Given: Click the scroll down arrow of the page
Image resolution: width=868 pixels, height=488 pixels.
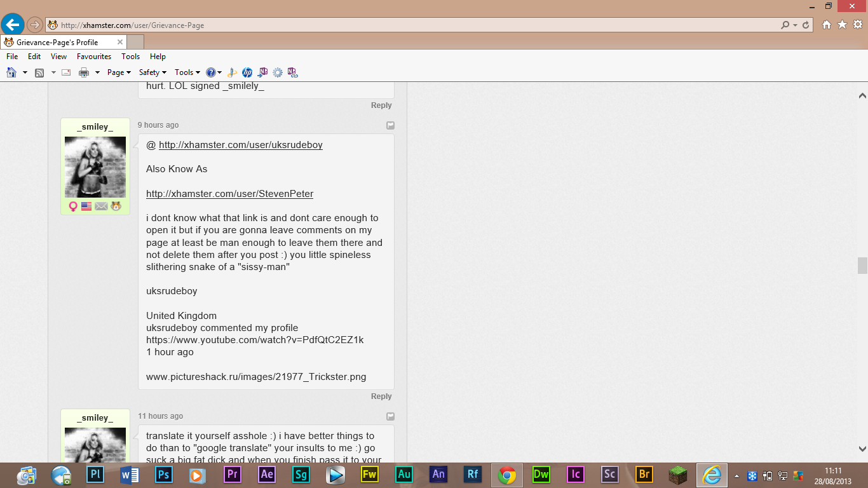Looking at the screenshot, I should click(862, 449).
